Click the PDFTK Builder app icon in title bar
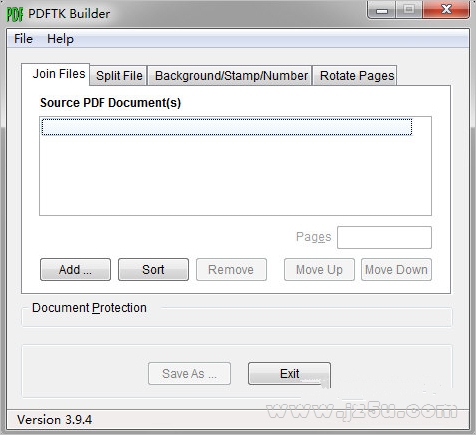Screen dimensions: 476x435 tap(15, 14)
